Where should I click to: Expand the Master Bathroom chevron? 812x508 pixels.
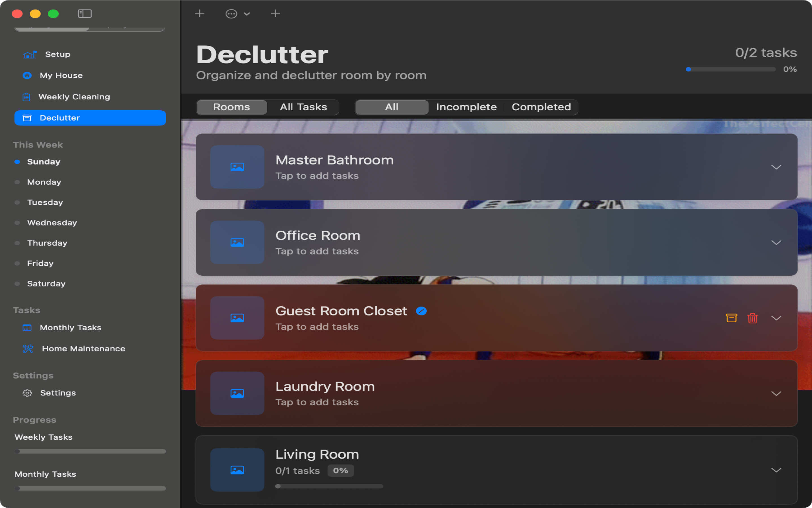[x=776, y=167]
